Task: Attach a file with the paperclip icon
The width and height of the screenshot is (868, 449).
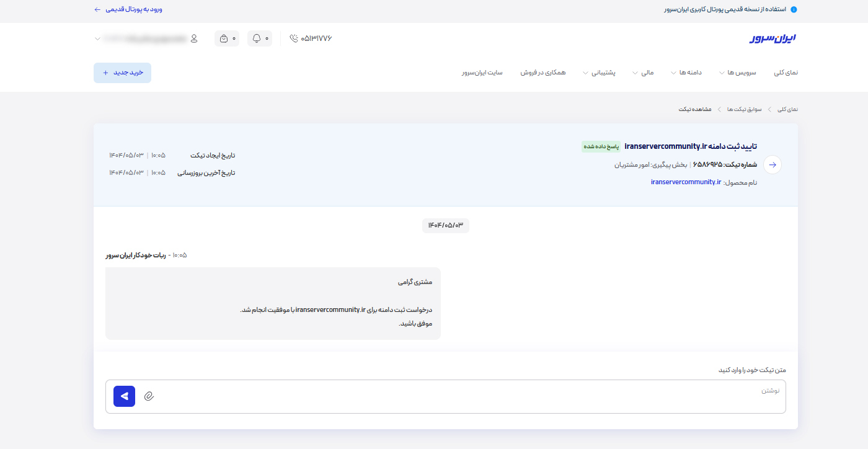Action: 148,396
